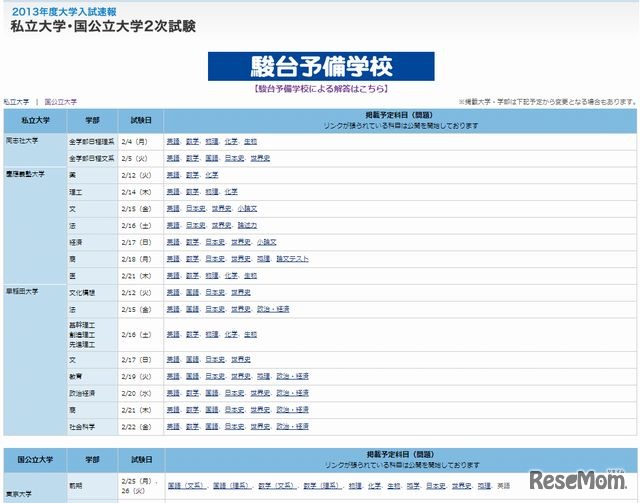Open 地理 link in 早稲田 教育 2/19 row

tap(263, 376)
